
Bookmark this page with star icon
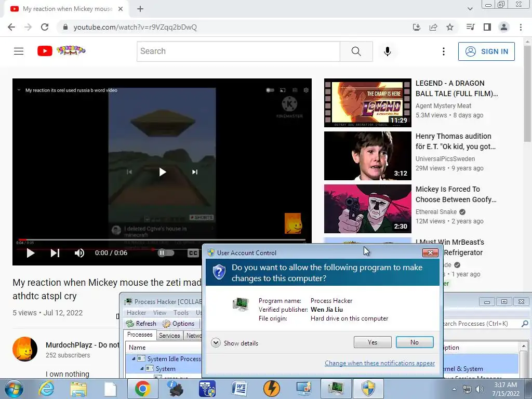tap(450, 27)
